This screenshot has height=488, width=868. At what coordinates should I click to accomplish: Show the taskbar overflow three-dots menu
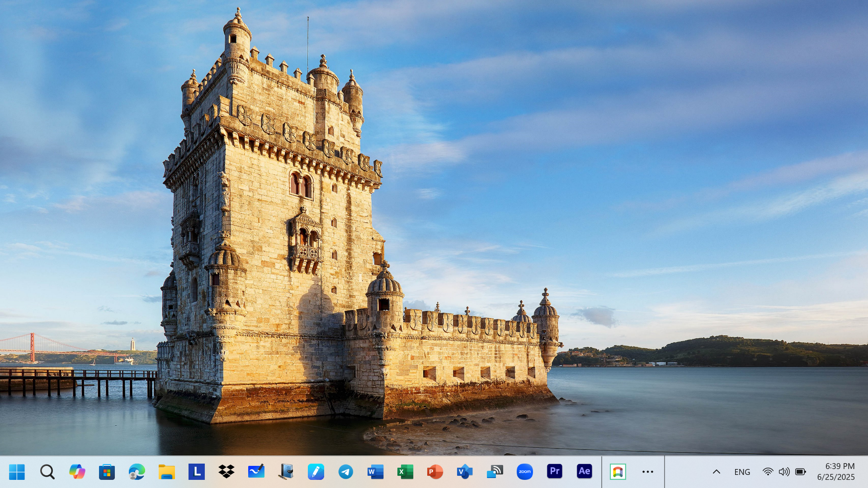click(x=647, y=472)
